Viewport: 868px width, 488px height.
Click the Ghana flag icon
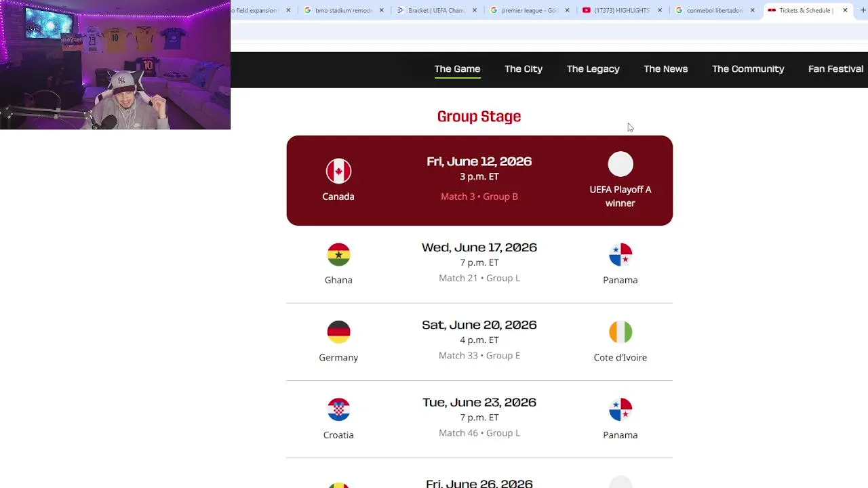coord(338,255)
